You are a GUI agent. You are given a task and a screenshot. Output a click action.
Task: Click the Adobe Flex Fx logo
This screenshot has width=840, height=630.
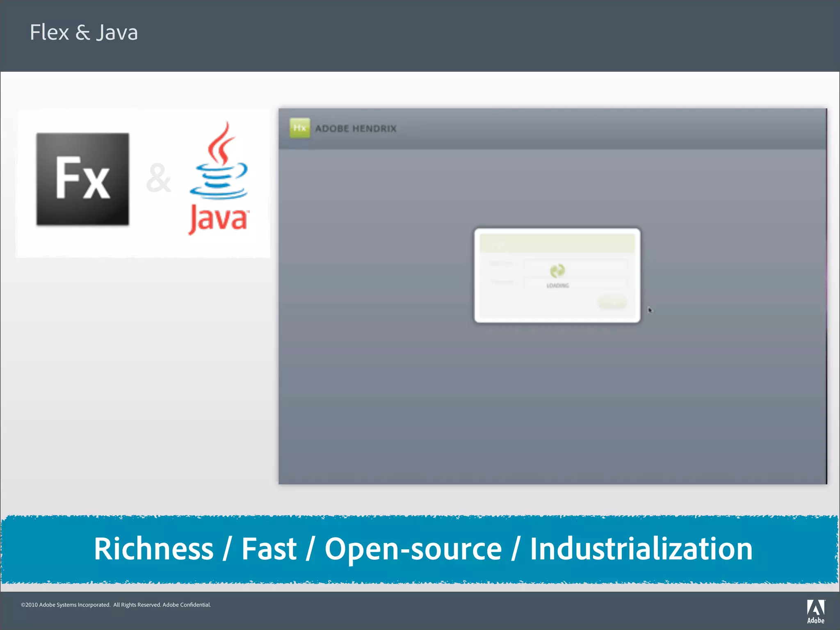[82, 179]
